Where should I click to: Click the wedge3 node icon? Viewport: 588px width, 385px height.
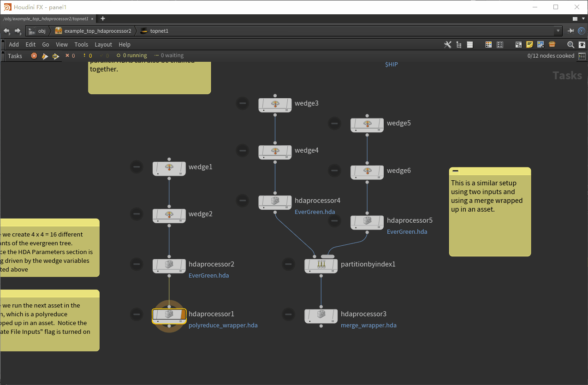pyautogui.click(x=275, y=104)
